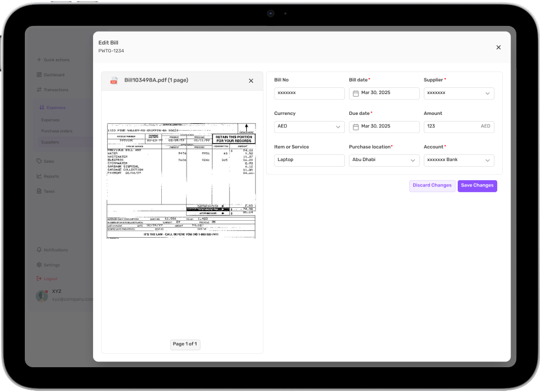This screenshot has height=392, width=540.
Task: Open the calendar icon in Due date field
Action: pyautogui.click(x=355, y=126)
